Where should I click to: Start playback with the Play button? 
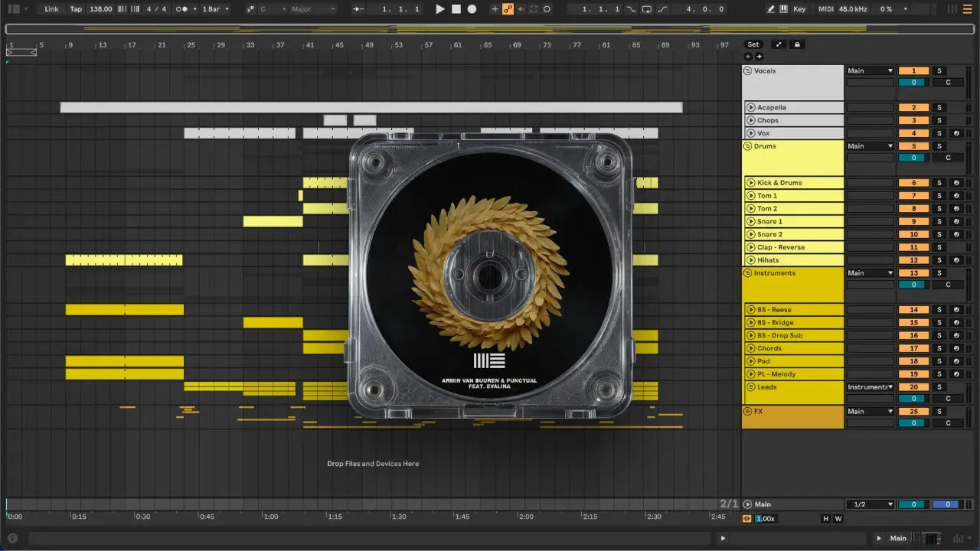pos(439,9)
